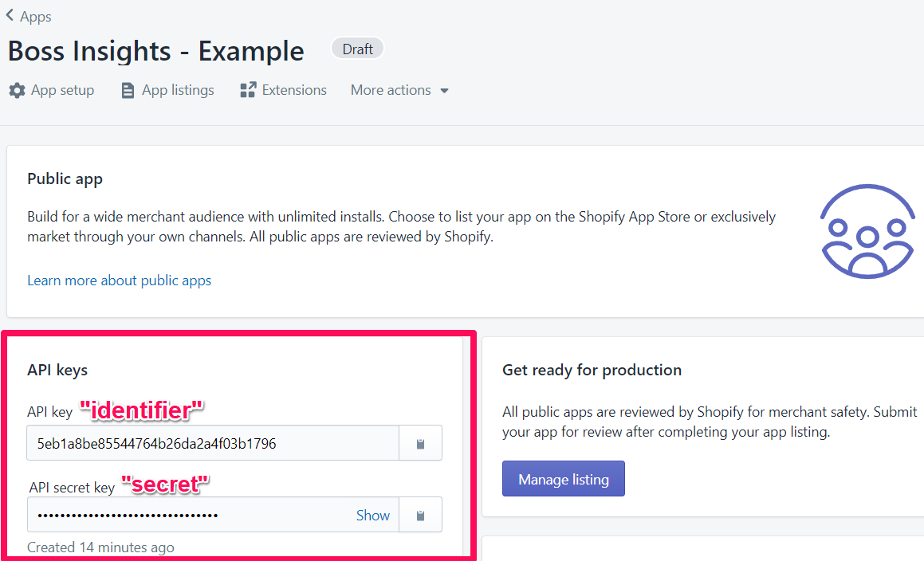Click the Extensions icon
This screenshot has height=561, width=924.
click(248, 90)
